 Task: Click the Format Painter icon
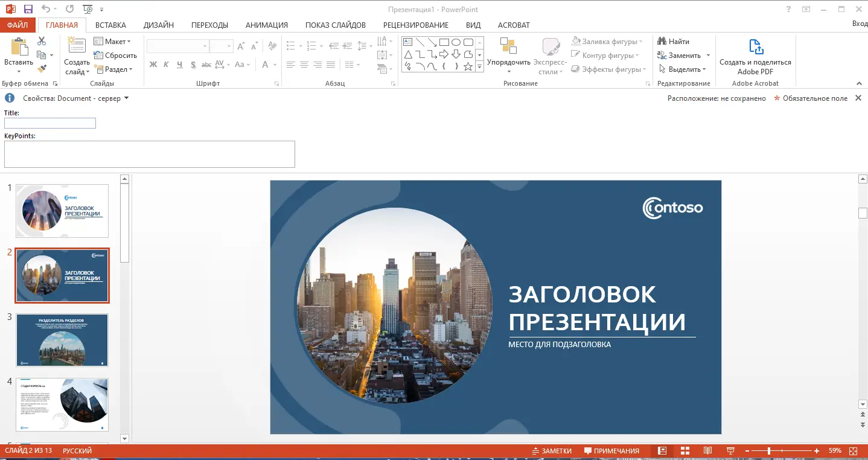(x=41, y=68)
